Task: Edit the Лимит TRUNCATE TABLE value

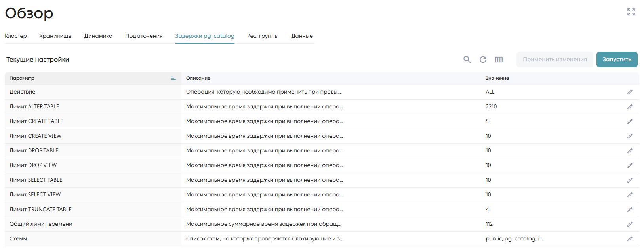Action: pyautogui.click(x=630, y=210)
